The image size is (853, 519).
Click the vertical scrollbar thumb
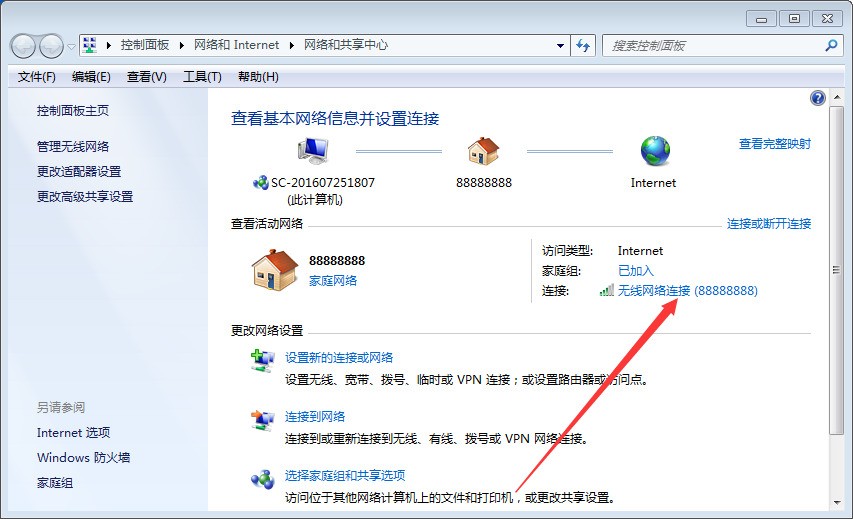(x=836, y=270)
